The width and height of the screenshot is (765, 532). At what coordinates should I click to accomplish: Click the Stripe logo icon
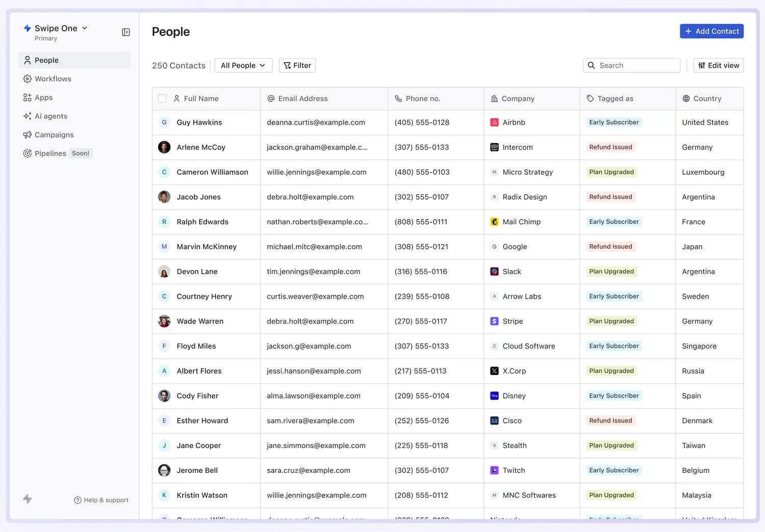[x=494, y=322]
